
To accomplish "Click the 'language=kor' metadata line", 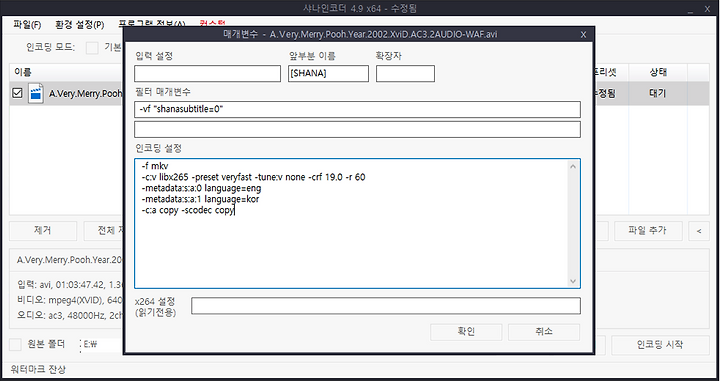I will click(200, 200).
